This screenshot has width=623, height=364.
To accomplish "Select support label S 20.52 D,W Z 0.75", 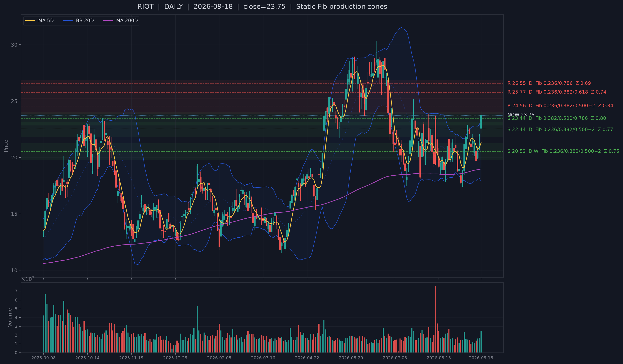I will (x=563, y=151).
